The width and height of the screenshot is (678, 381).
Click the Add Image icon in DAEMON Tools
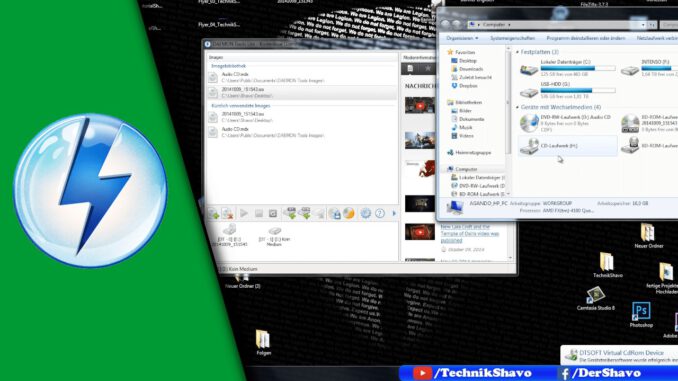point(214,213)
